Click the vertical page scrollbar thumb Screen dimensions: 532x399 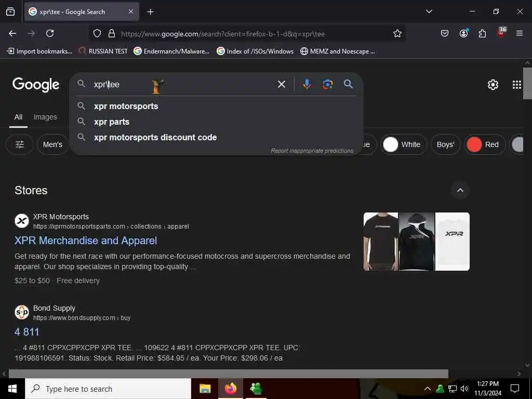click(x=527, y=84)
